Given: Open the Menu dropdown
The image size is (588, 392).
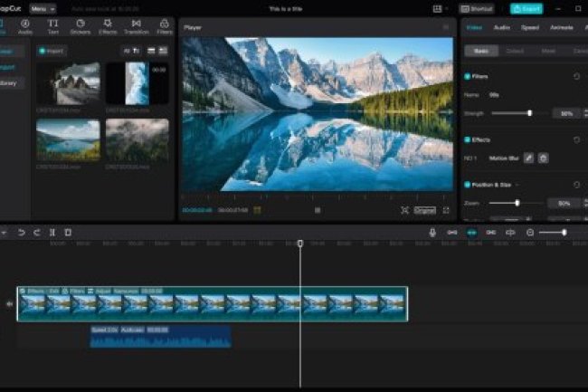Looking at the screenshot, I should click(x=42, y=8).
